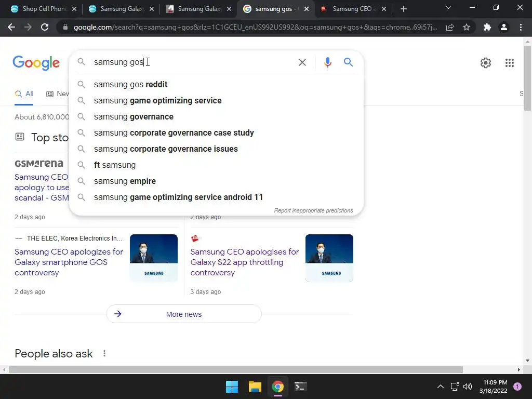Open Chrome from the taskbar
This screenshot has height=399, width=532.
click(x=277, y=387)
